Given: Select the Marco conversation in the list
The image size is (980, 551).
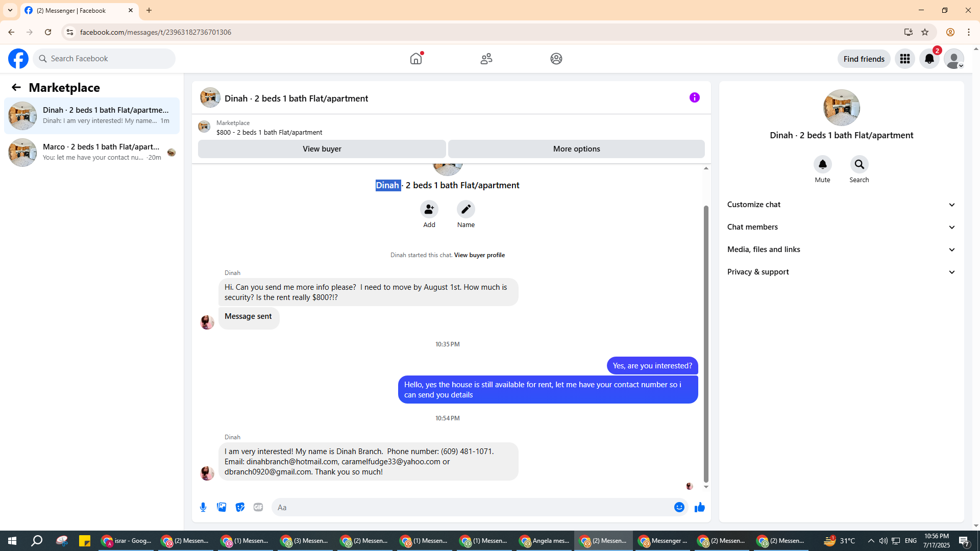Looking at the screenshot, I should (x=92, y=153).
